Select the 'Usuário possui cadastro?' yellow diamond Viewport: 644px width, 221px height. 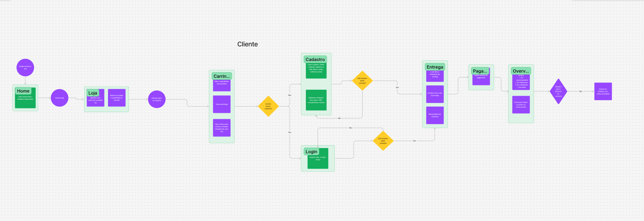pyautogui.click(x=268, y=107)
